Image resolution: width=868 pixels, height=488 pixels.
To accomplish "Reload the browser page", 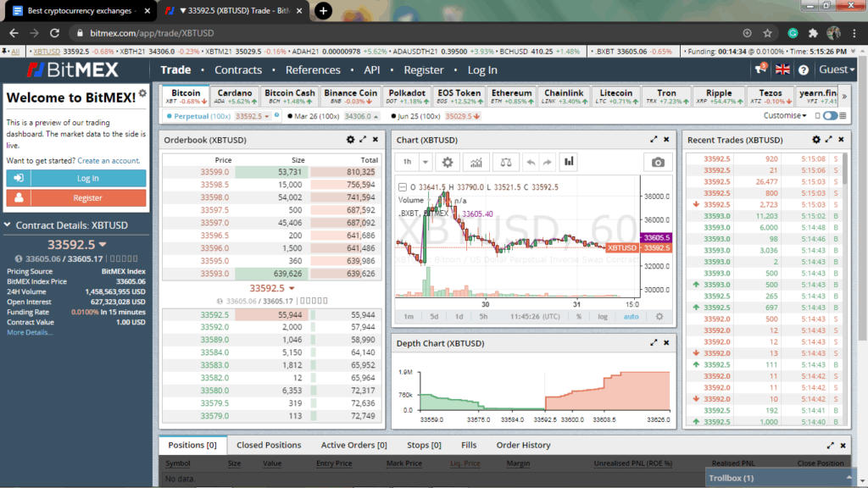I will [54, 33].
